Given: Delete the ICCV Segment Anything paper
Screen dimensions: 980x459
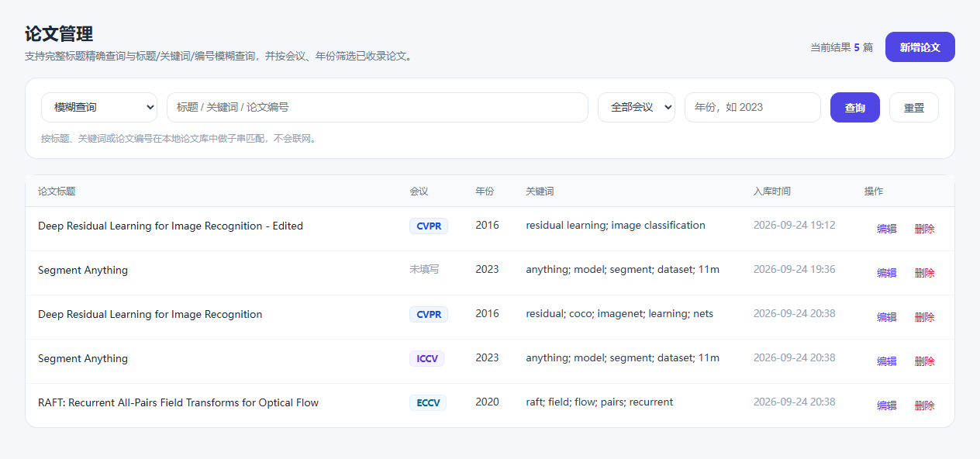Looking at the screenshot, I should [x=925, y=361].
